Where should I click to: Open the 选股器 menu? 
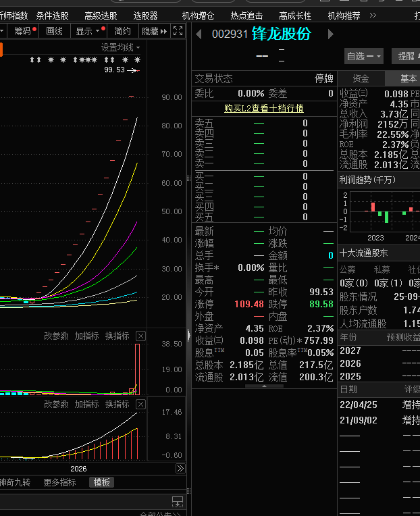[146, 16]
